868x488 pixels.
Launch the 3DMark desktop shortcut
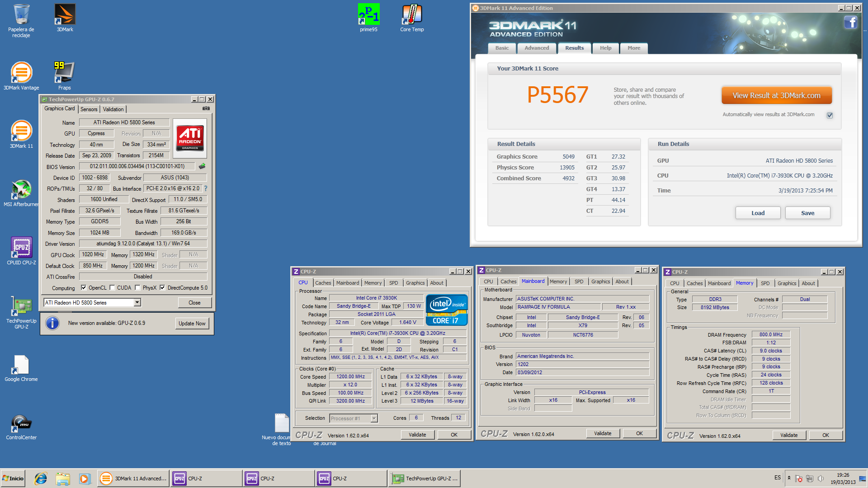pos(65,18)
